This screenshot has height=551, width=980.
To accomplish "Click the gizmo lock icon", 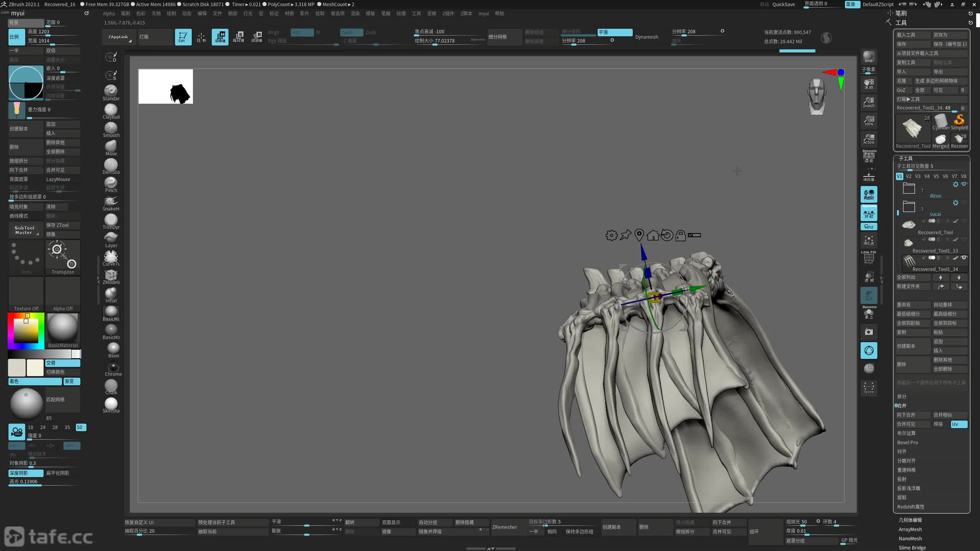I will pyautogui.click(x=680, y=235).
